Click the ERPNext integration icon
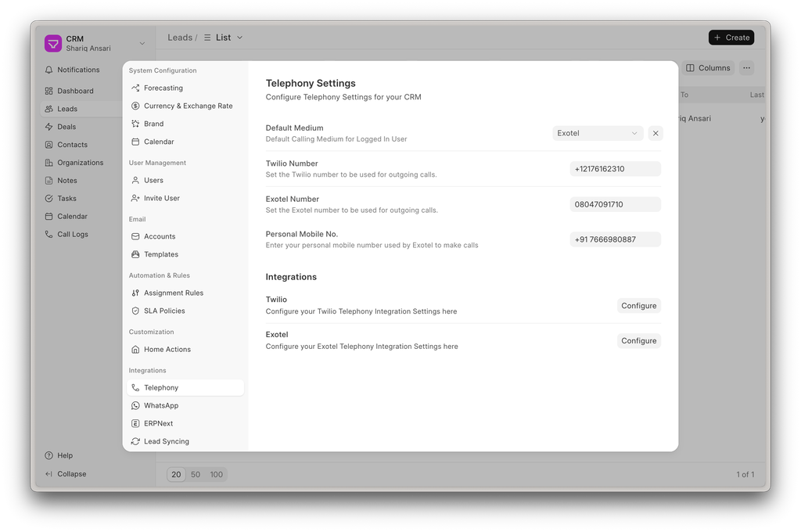The width and height of the screenshot is (801, 532). click(x=135, y=424)
